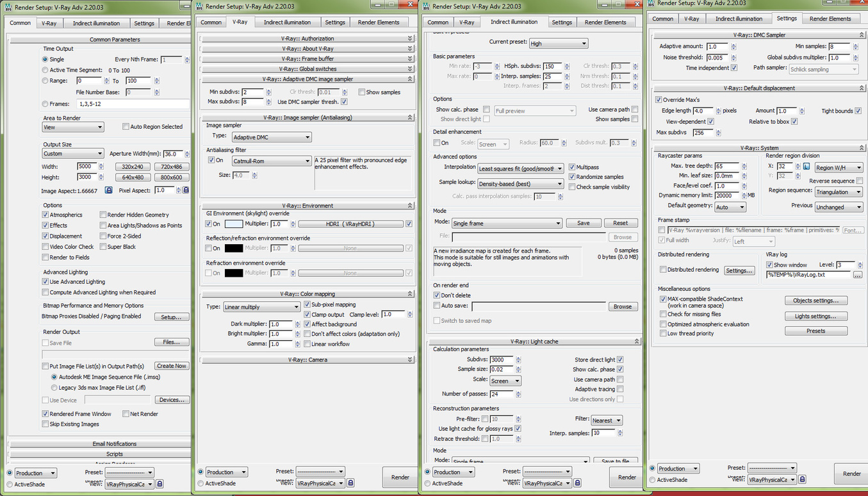Open Settings tab in third window
868x496 pixels.
(562, 22)
